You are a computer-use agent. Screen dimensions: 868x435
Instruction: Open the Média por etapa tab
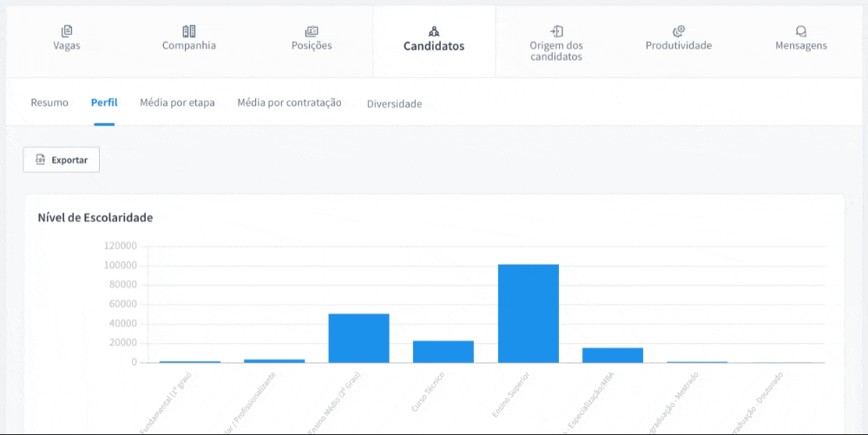click(x=177, y=102)
